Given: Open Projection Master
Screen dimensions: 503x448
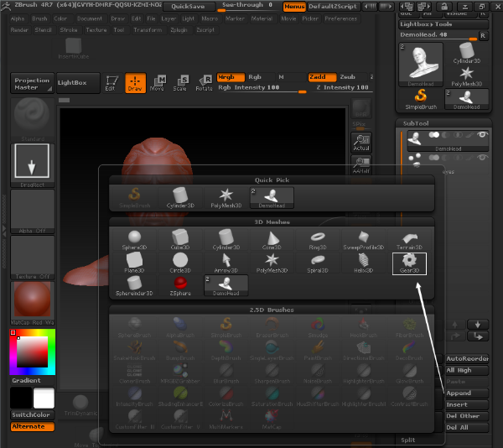Looking at the screenshot, I should point(32,83).
